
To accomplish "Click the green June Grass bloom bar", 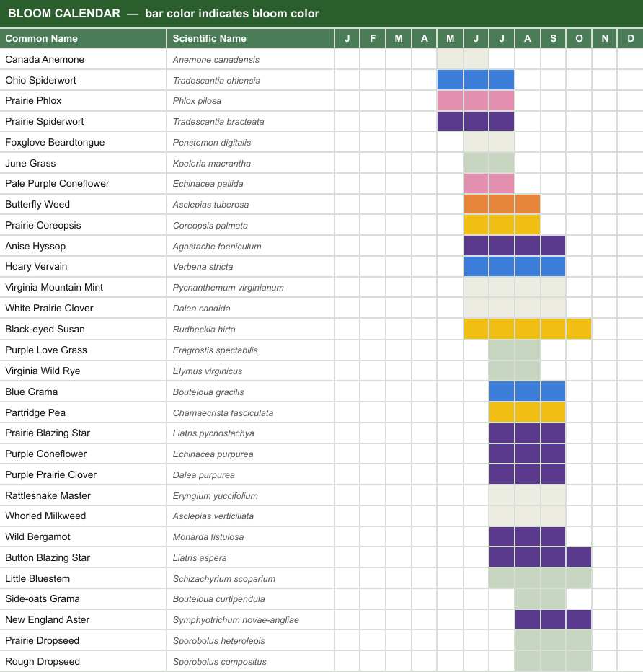I will [489, 163].
